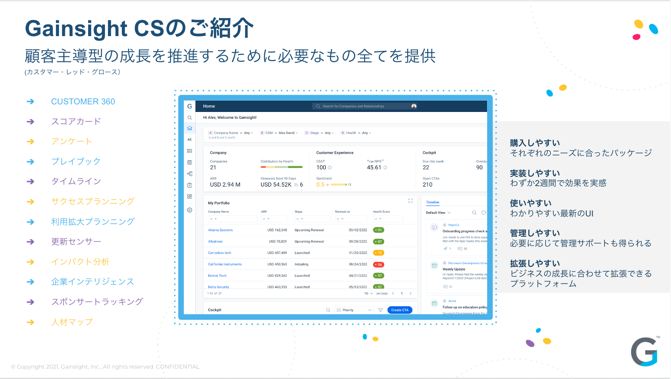Click the CSAT info icon beside 100
Viewport: 671px width, 379px height.
[x=330, y=168]
